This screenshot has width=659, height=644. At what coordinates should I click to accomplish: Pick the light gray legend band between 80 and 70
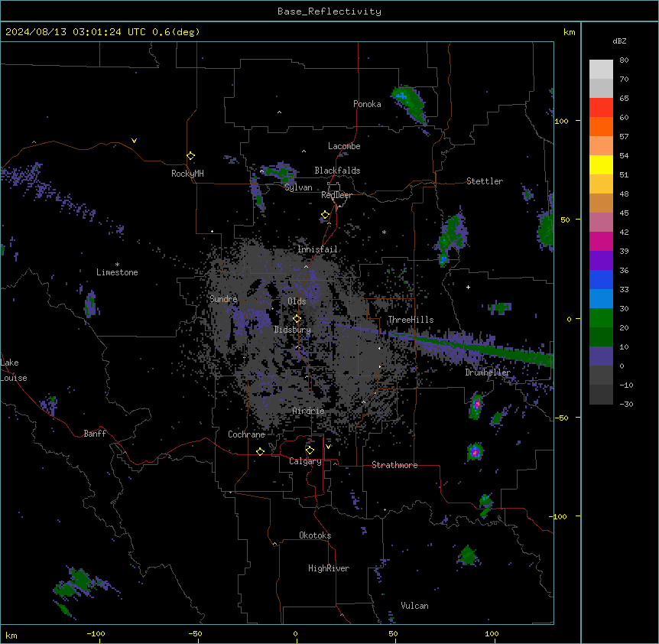(601, 70)
